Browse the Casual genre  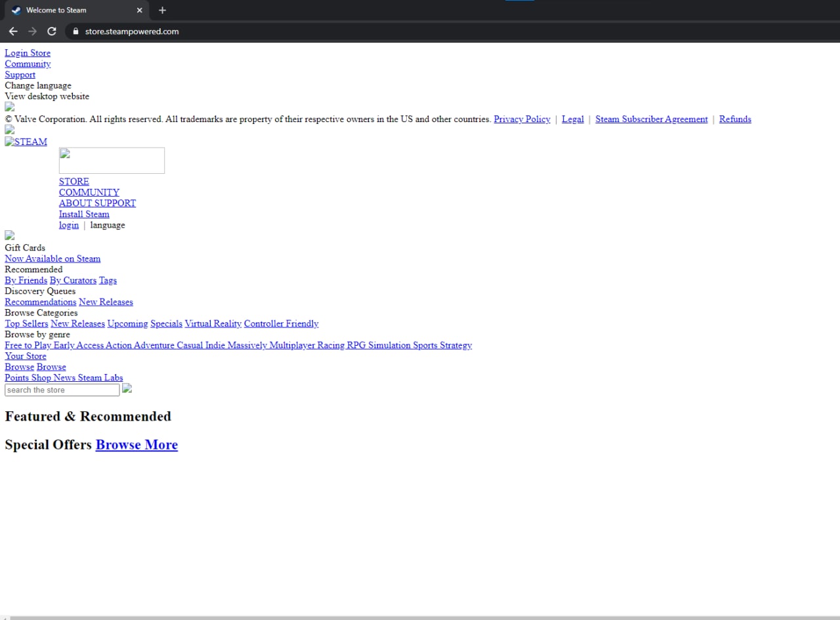[x=190, y=345]
